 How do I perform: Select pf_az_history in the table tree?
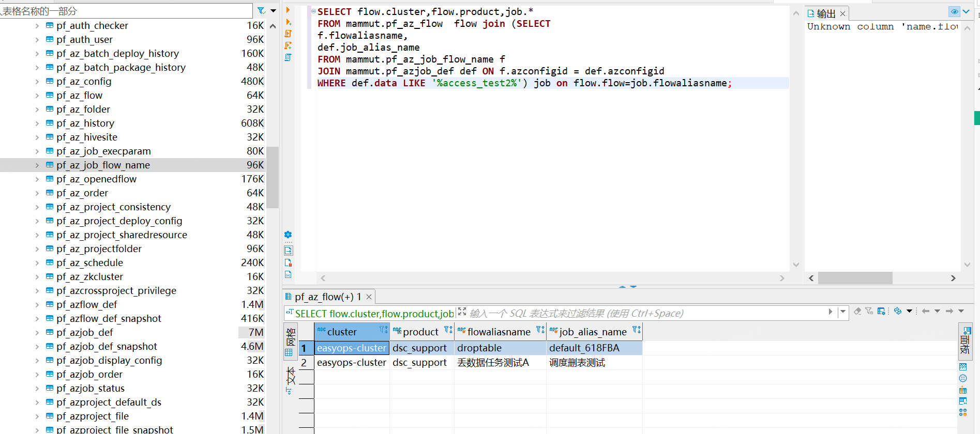click(x=85, y=123)
